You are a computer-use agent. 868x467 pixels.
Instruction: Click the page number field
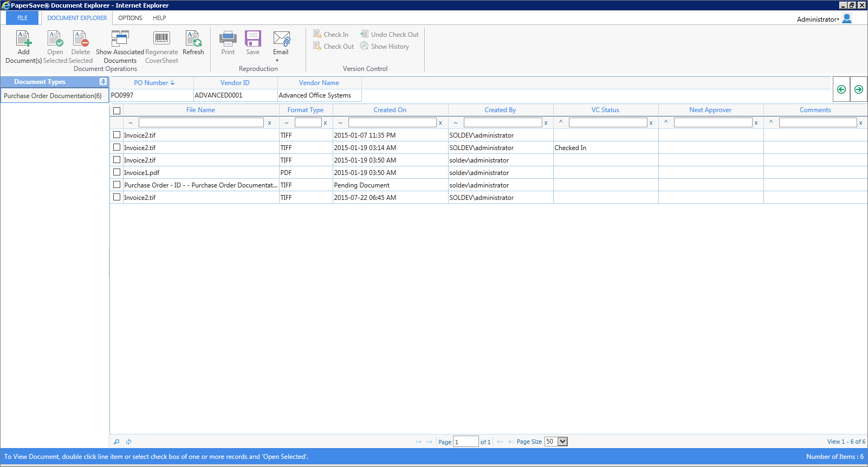pos(466,442)
